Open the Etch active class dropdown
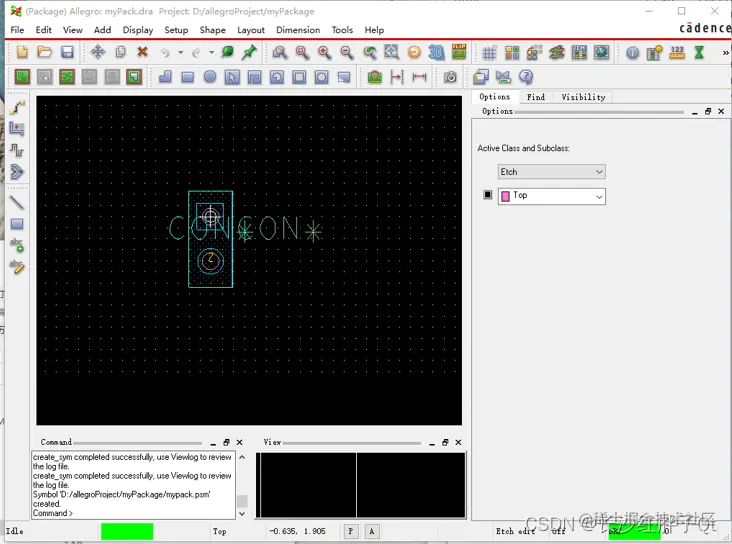732x544 pixels. pos(552,172)
